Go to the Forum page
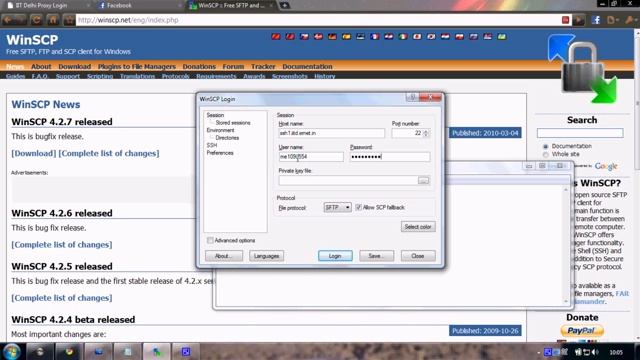 (x=233, y=66)
